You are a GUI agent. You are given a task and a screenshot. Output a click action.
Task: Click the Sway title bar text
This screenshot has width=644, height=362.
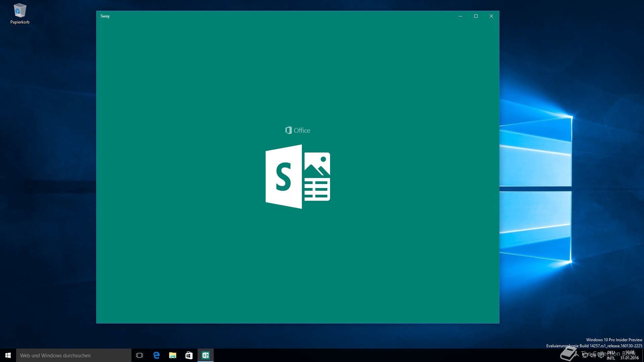click(x=105, y=16)
